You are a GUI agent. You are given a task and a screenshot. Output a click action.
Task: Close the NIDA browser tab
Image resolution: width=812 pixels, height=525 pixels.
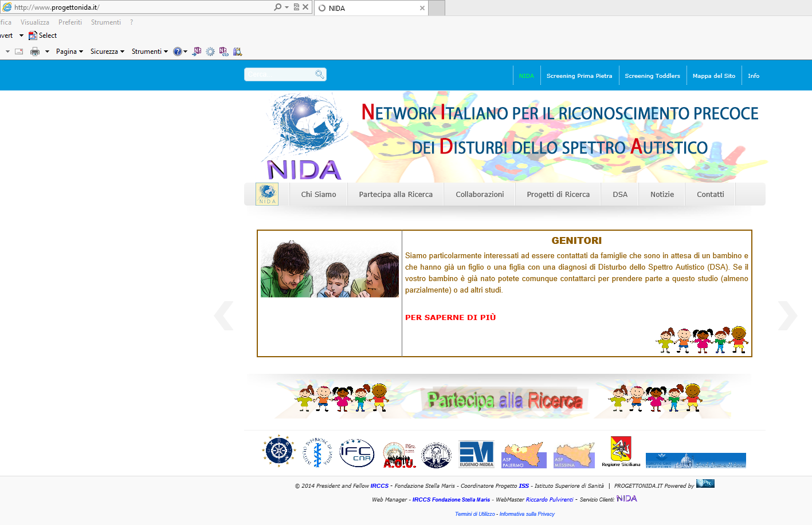click(422, 8)
